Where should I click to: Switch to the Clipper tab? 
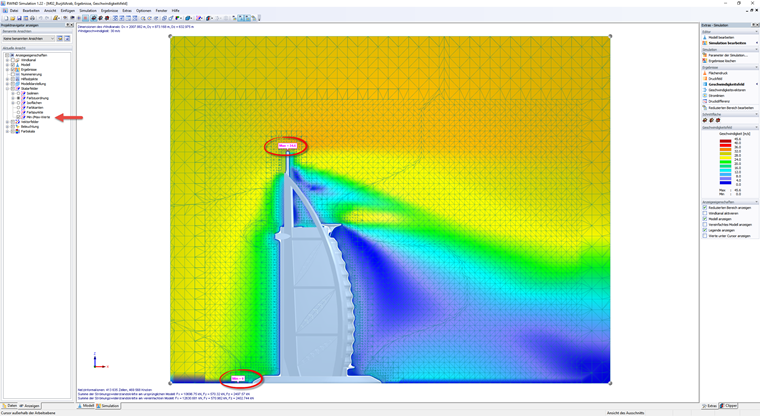[x=729, y=406]
